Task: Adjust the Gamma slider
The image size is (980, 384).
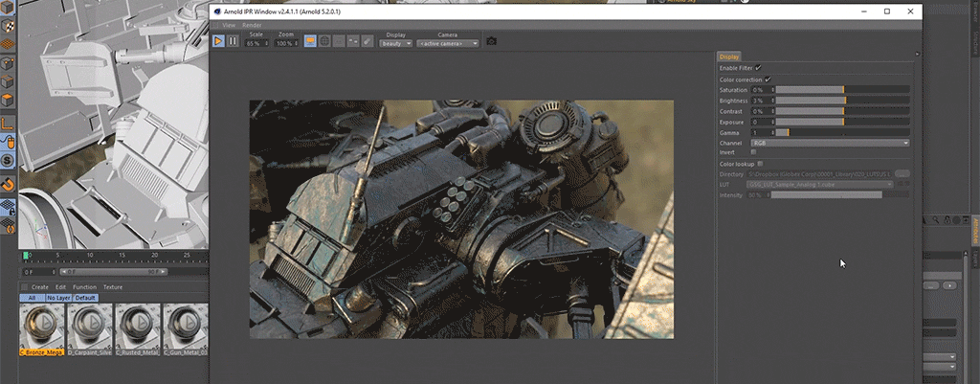Action: tap(842, 132)
